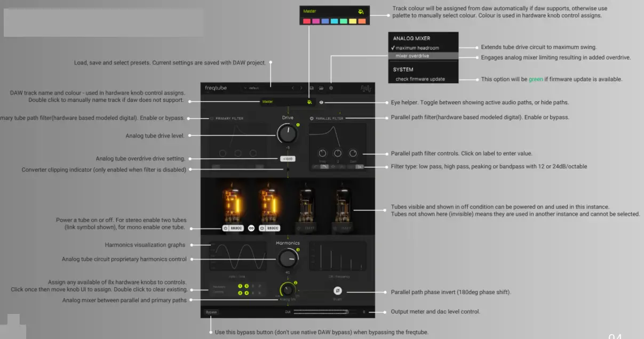Click the parallel filter curve display
Screen dimensions: 644x339
click(x=338, y=136)
